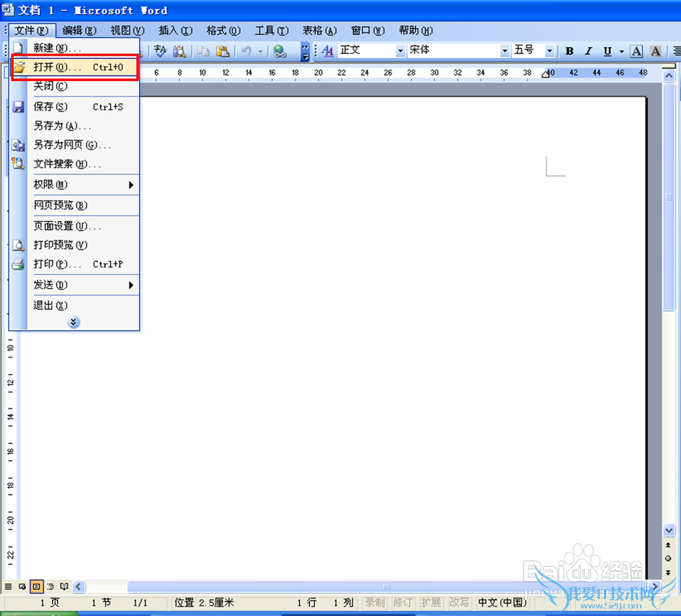Toggle 扩展 selection mode in status bar
681x616 pixels.
point(430,602)
